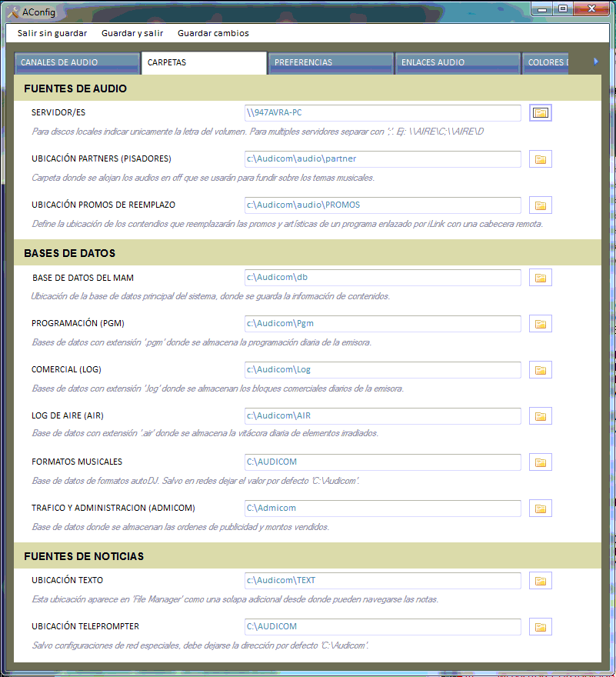Switch to the Preferencias tab

[331, 62]
